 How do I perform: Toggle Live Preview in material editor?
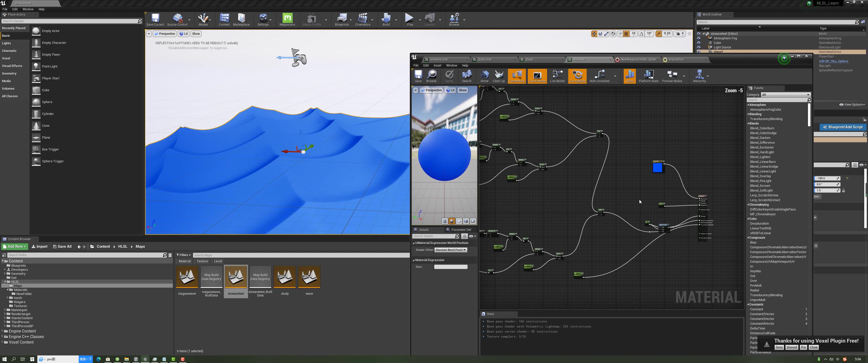[537, 76]
